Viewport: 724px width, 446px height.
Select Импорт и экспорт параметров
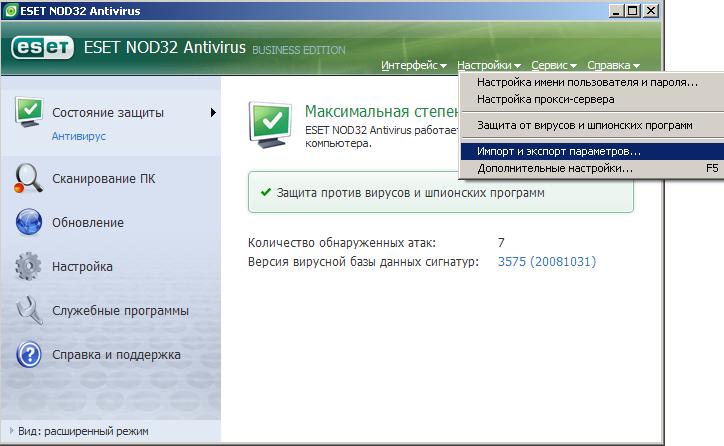[592, 151]
